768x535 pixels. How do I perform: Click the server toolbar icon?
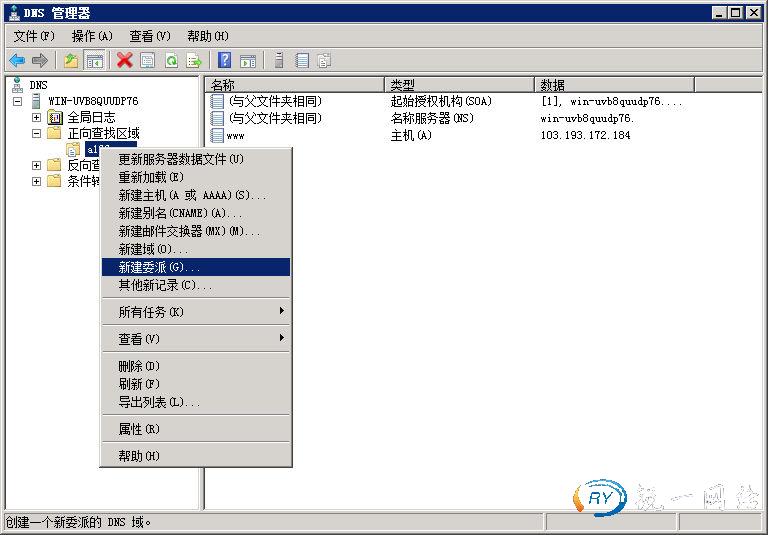point(279,61)
